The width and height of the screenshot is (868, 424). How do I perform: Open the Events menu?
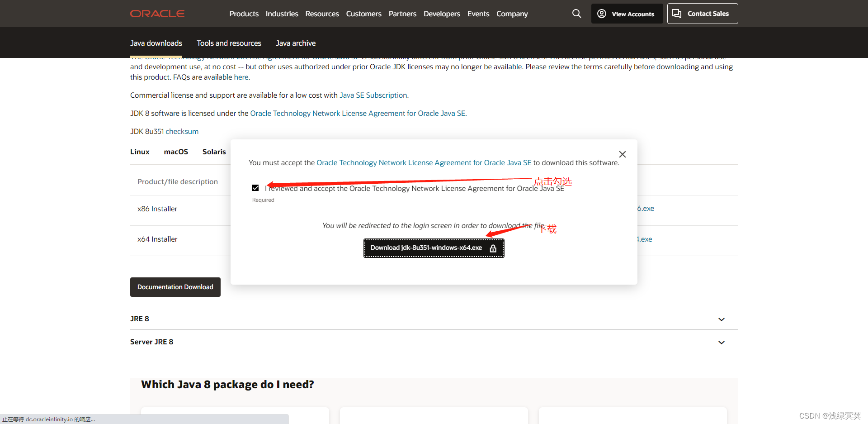point(478,14)
